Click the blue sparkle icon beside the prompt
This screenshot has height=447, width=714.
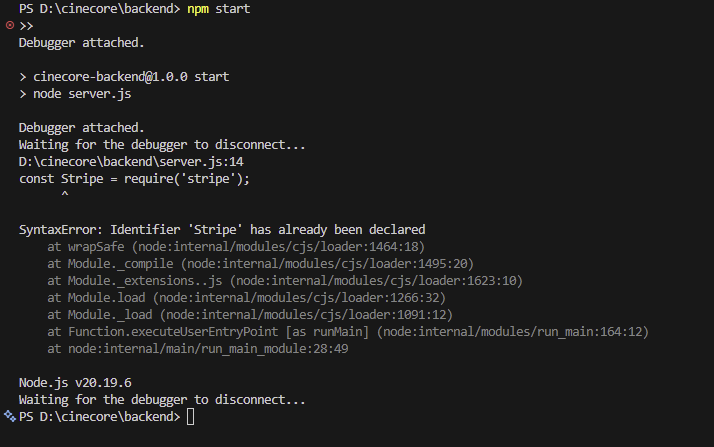pyautogui.click(x=10, y=416)
